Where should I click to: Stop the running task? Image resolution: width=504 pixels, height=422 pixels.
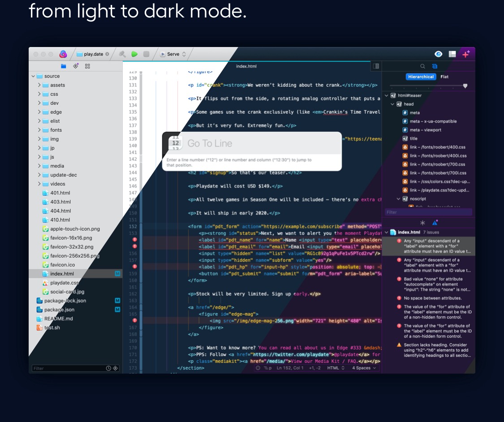pyautogui.click(x=146, y=54)
